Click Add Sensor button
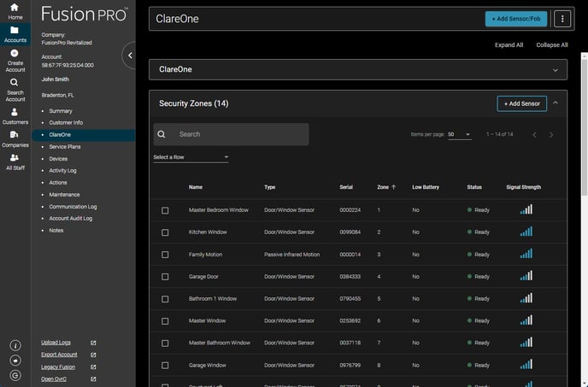The height and width of the screenshot is (387, 588). (521, 103)
